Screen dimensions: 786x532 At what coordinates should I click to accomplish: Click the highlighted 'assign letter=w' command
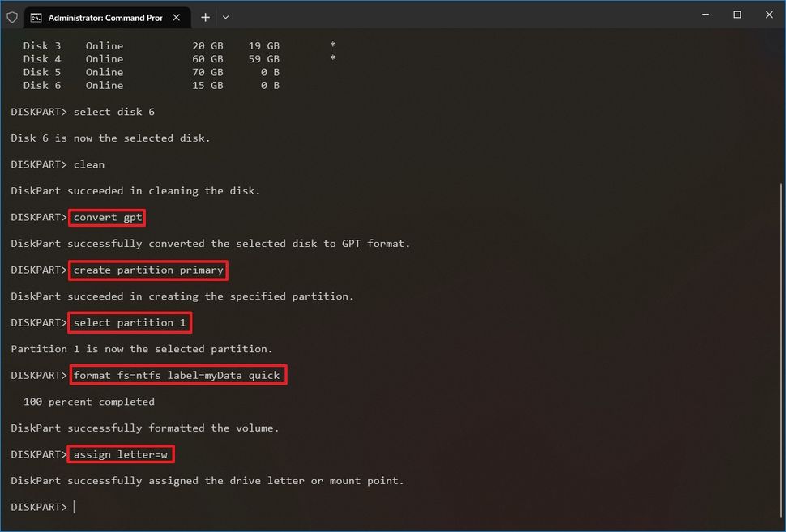point(120,454)
